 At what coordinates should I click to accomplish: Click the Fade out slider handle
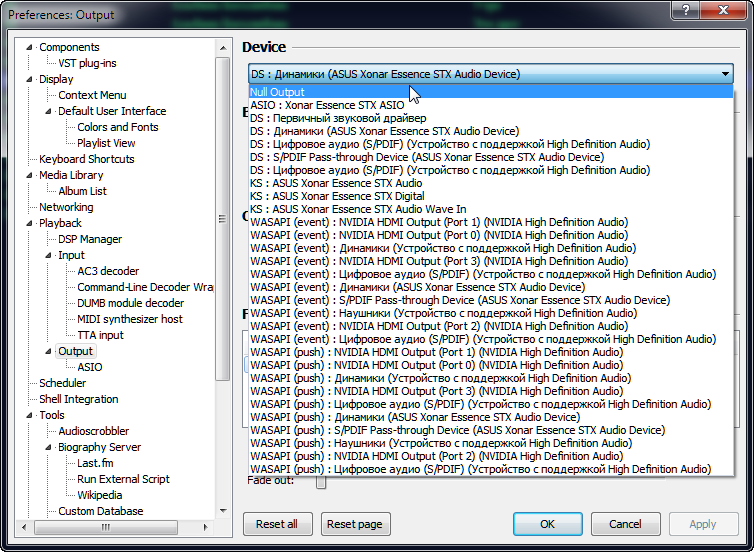pyautogui.click(x=321, y=482)
